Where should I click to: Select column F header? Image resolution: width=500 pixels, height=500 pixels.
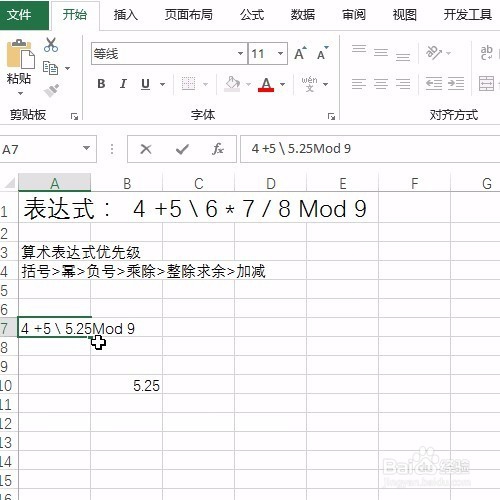414,183
